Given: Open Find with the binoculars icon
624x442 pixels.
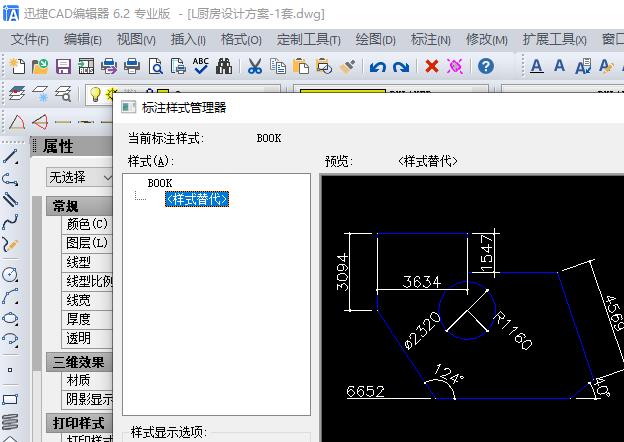Looking at the screenshot, I should 224,66.
